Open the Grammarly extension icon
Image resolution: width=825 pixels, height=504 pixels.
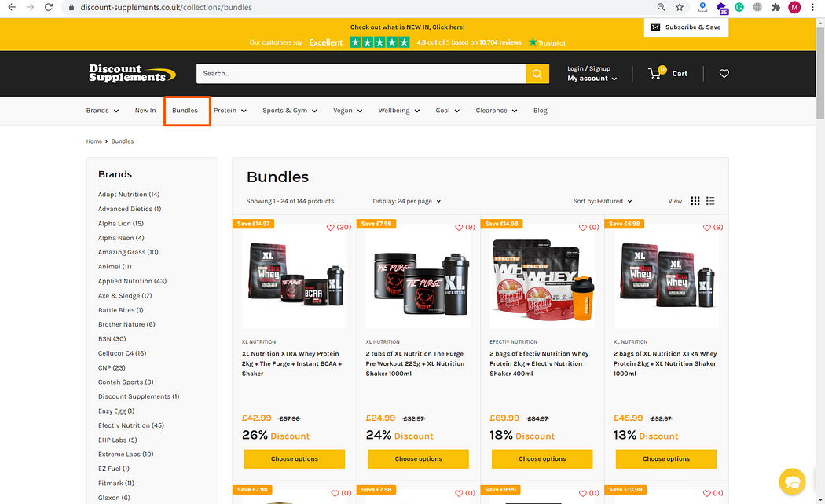(739, 7)
